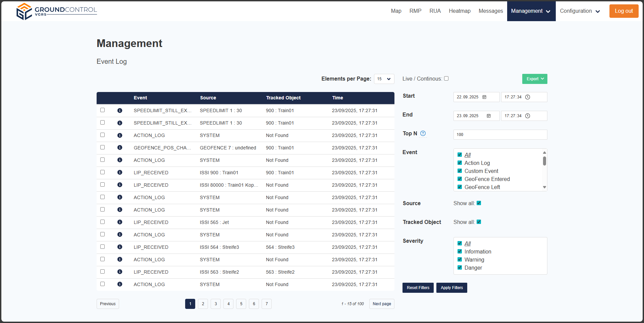Go to the Heatmap menu item
The height and width of the screenshot is (323, 644).
[x=460, y=11]
